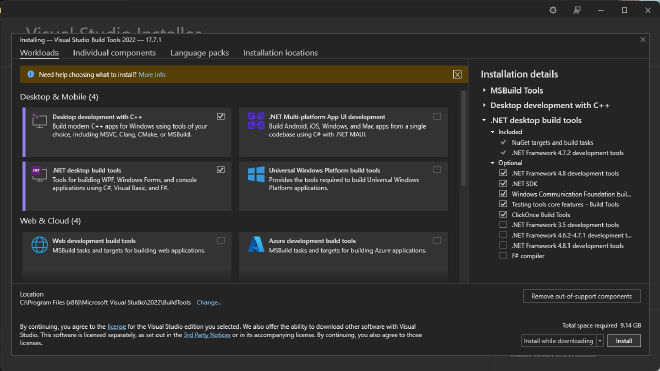
Task: Check Web development build tools workload
Action: [x=221, y=240]
